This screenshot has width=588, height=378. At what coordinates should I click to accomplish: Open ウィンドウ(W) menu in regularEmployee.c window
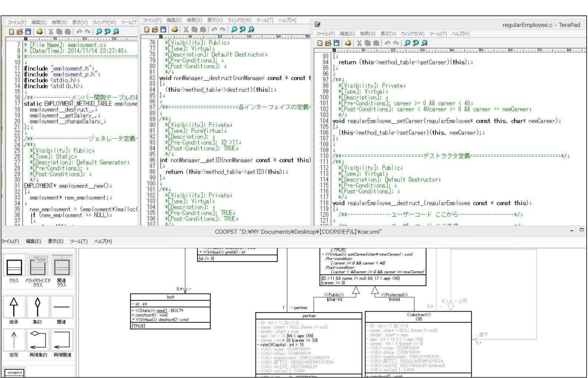click(x=412, y=34)
